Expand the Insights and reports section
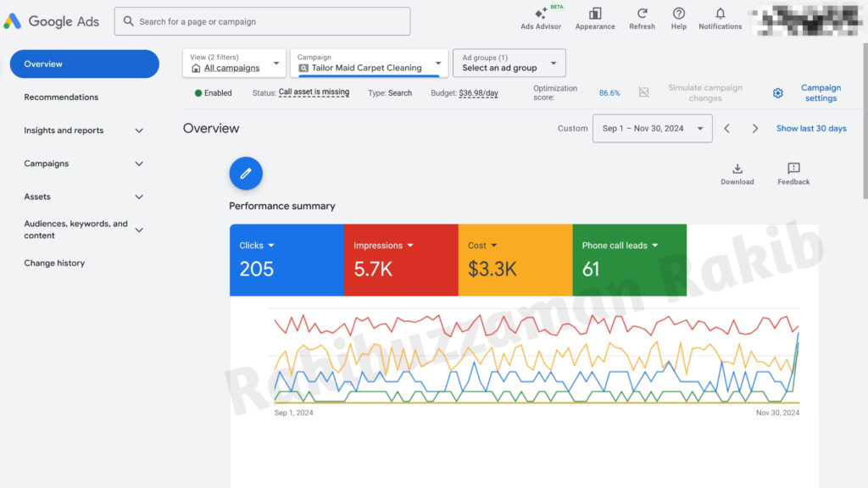This screenshot has width=868, height=488. click(84, 130)
